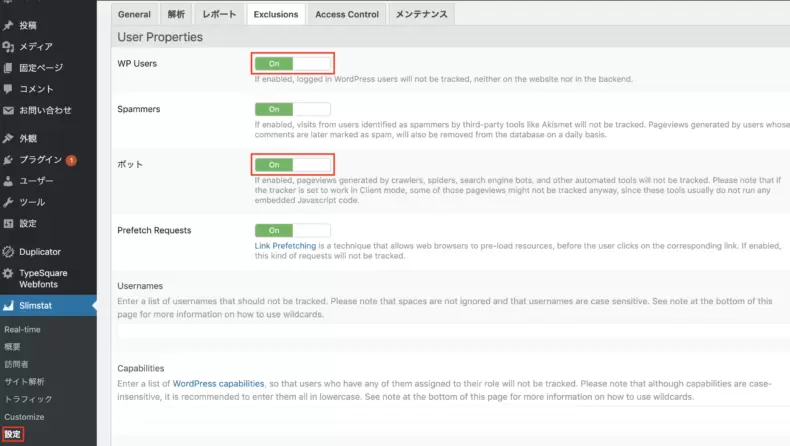Open the メディア media icon
The width and height of the screenshot is (790, 446).
click(8, 46)
